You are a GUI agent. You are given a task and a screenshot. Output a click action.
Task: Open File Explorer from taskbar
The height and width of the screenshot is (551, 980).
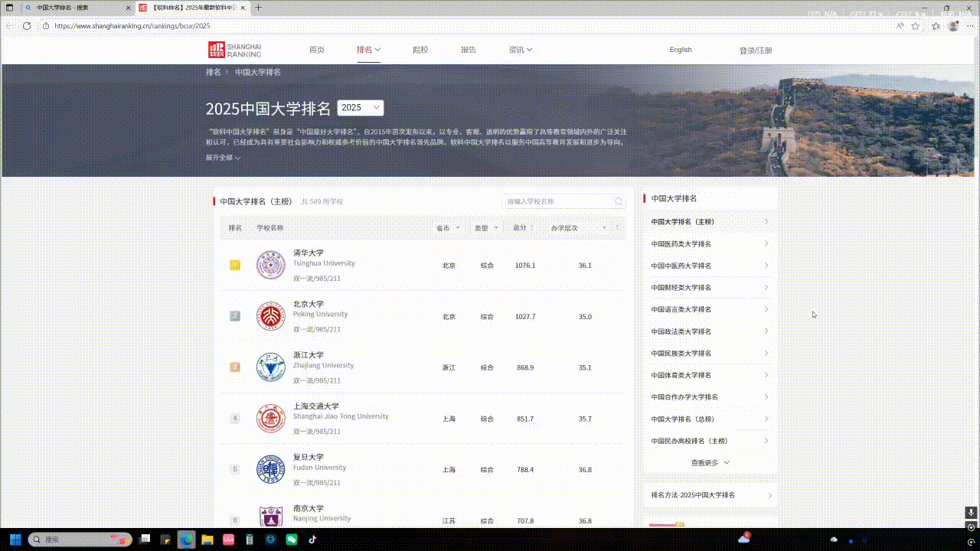[x=207, y=540]
